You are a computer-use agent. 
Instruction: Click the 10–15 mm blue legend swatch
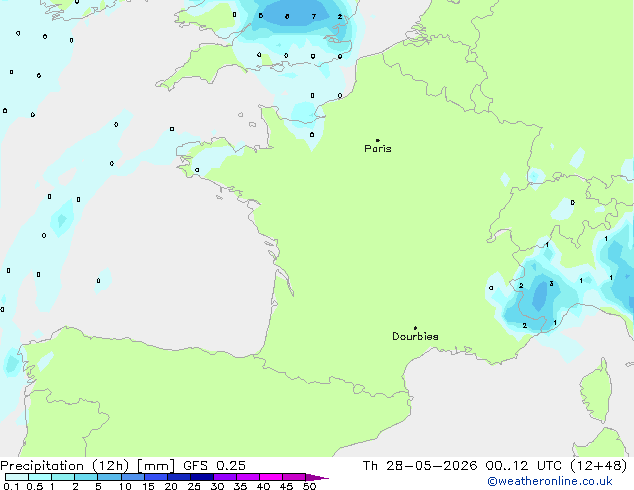[x=133, y=477]
